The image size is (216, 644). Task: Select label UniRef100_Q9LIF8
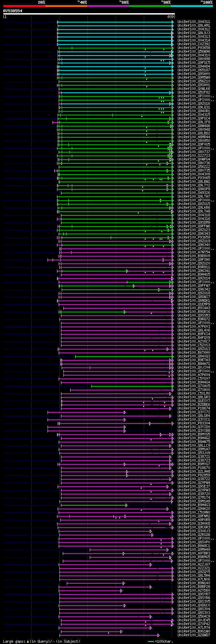(x=194, y=122)
